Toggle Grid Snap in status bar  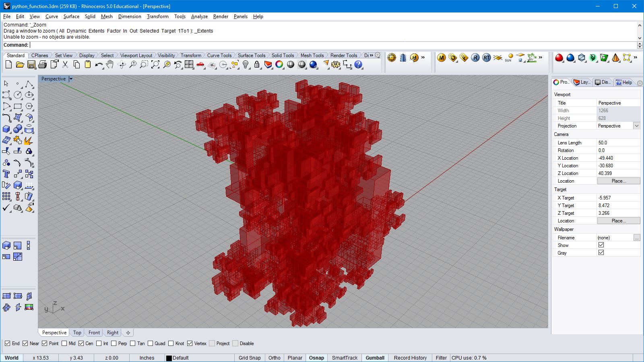[x=249, y=358]
